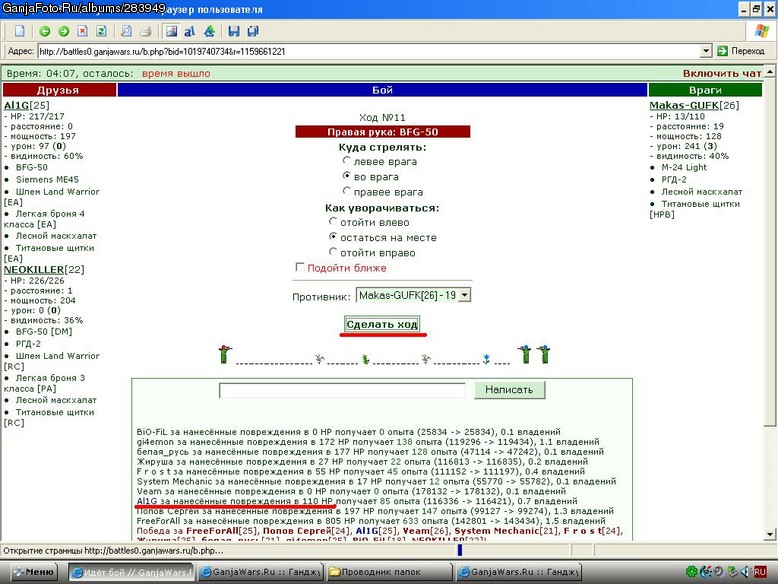
Task: Select 'левее врага' shooting option
Action: point(347,161)
